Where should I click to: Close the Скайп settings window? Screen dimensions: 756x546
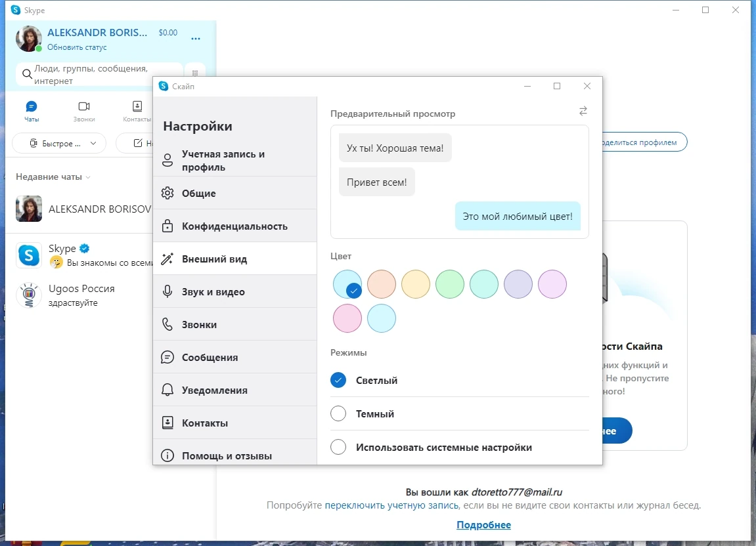[587, 86]
